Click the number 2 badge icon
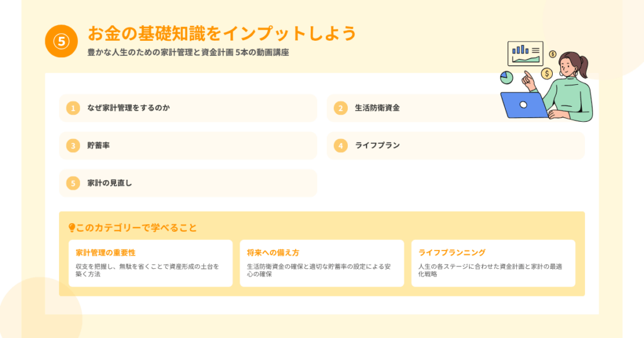644x338 pixels. tap(340, 108)
